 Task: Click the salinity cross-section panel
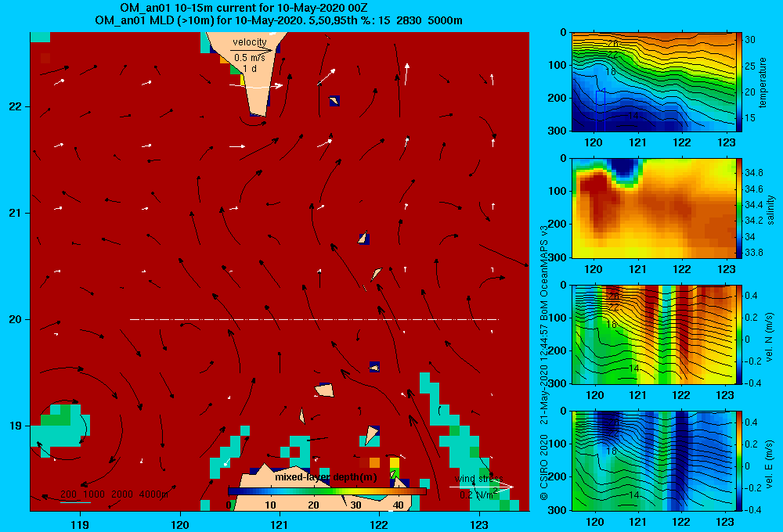pyautogui.click(x=654, y=208)
